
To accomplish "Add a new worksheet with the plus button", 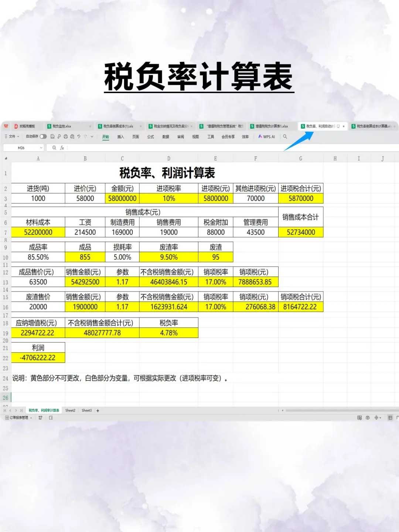I will (x=98, y=410).
